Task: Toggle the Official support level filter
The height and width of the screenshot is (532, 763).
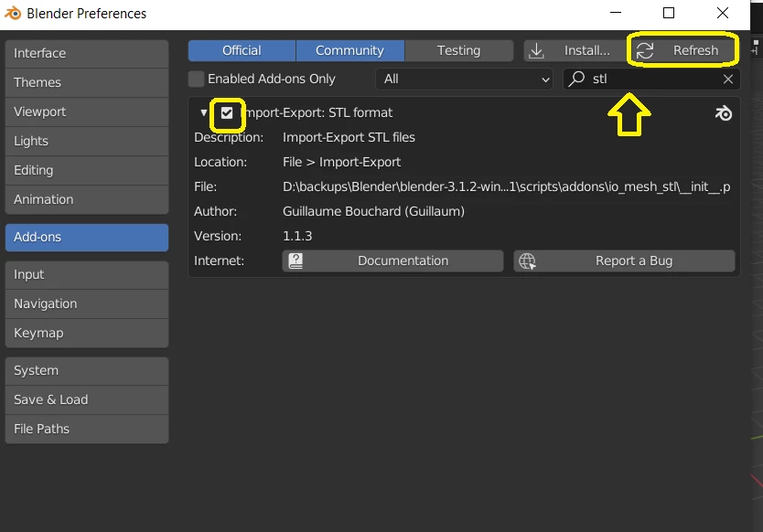Action: (242, 50)
